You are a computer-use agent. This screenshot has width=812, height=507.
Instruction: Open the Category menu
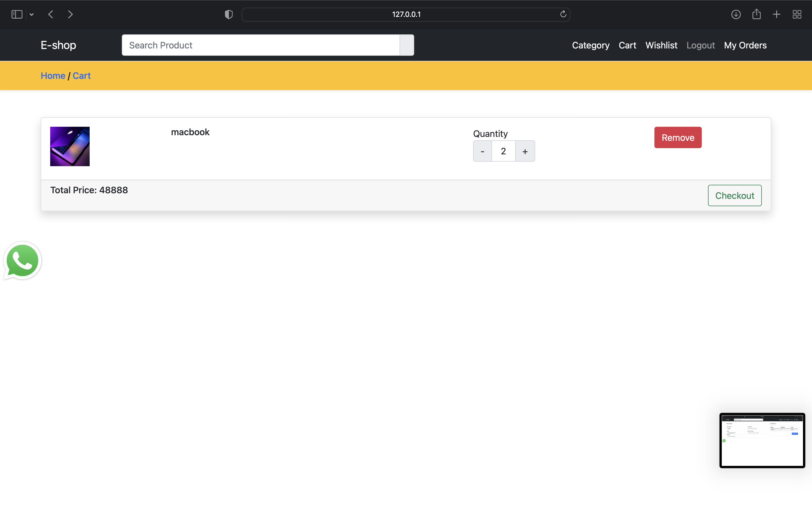pos(591,45)
